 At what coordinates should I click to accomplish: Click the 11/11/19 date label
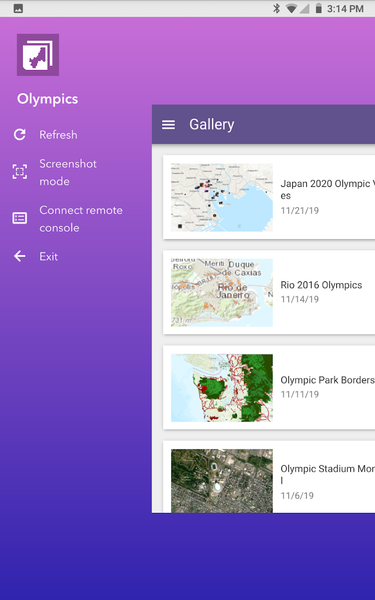[x=300, y=394]
